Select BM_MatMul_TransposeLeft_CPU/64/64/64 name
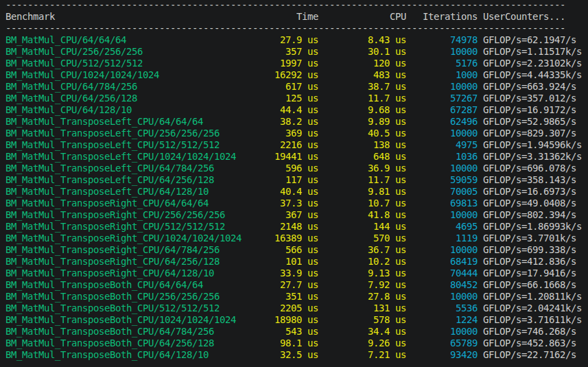Viewport: 588px width, 367px height. coord(104,121)
